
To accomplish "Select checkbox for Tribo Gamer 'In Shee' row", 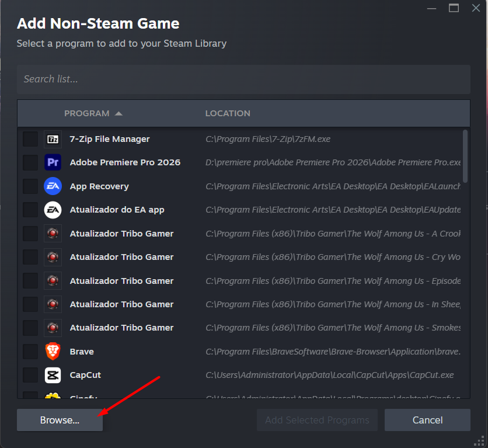I will point(30,304).
